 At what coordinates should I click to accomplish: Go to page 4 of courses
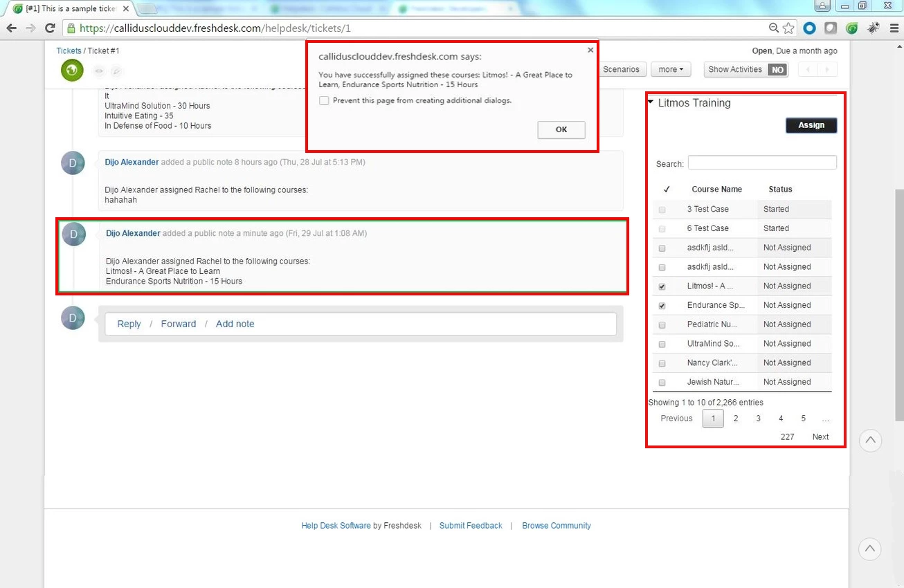pos(781,419)
